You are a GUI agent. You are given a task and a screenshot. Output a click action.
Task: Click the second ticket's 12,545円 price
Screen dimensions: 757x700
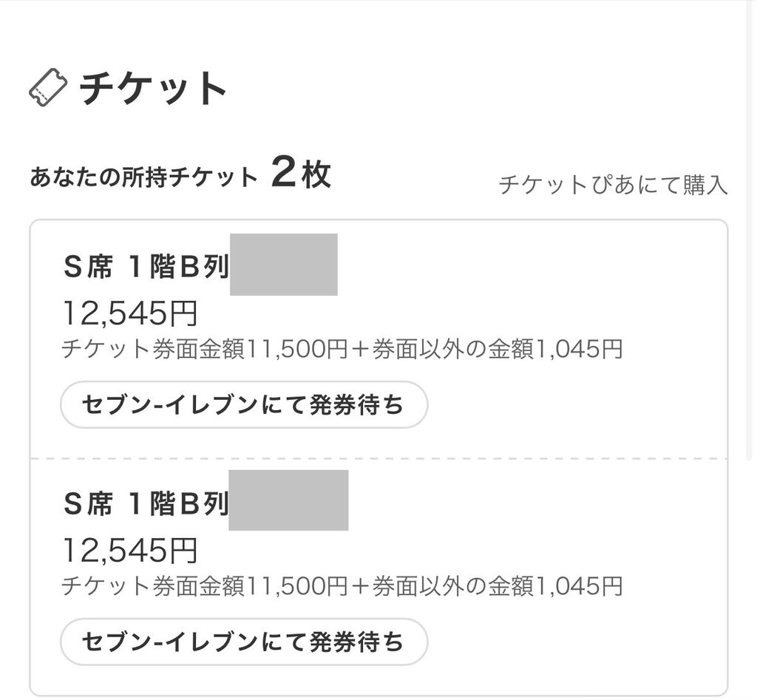click(129, 551)
